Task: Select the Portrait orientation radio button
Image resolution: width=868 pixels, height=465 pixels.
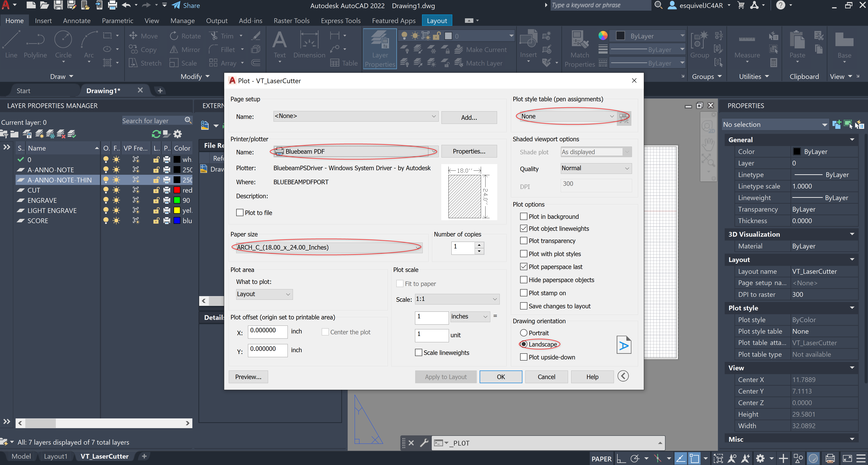Action: pos(523,333)
